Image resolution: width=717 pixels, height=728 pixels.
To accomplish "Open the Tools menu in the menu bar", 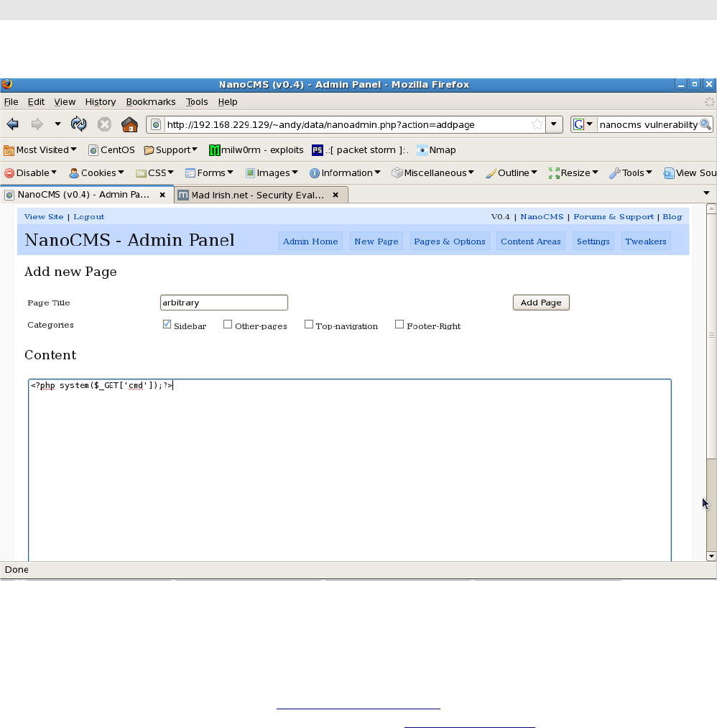I will (197, 101).
